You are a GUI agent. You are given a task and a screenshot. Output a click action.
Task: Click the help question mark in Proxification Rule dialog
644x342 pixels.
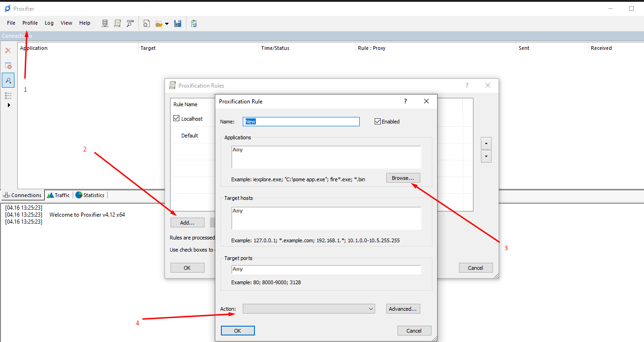[x=405, y=101]
